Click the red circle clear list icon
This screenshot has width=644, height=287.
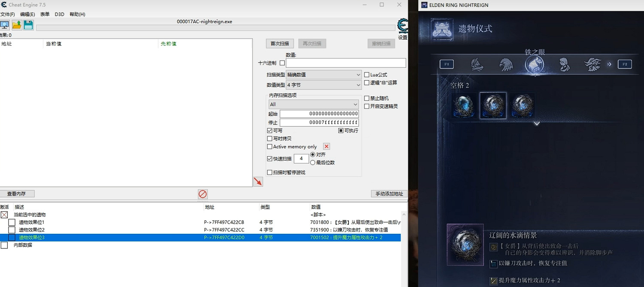pyautogui.click(x=203, y=194)
